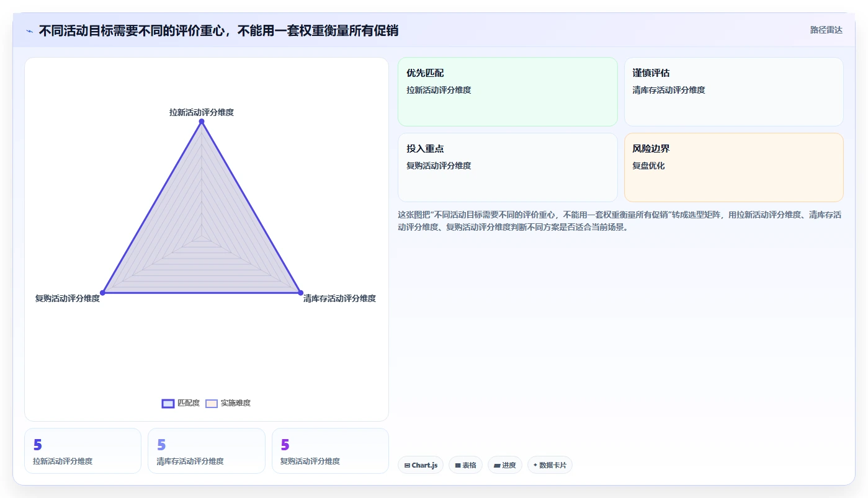Click the stat card 复购活动评分维度 with value 5
The width and height of the screenshot is (868, 498).
coord(330,451)
